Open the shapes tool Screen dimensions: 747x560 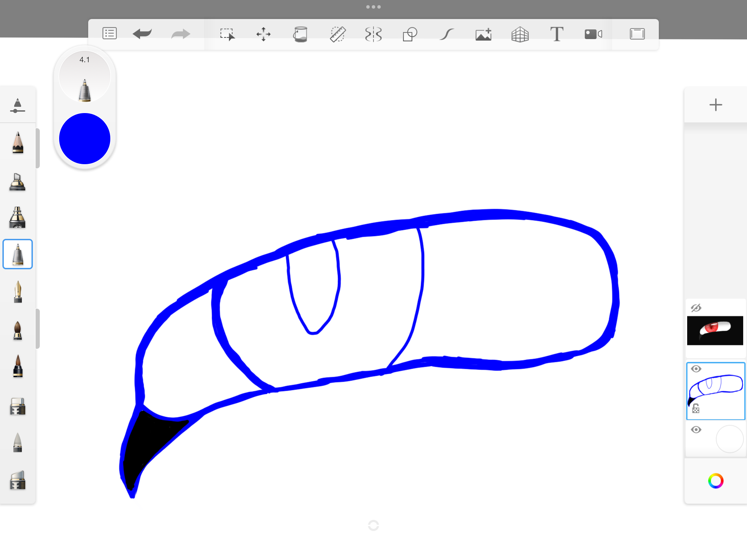[409, 34]
